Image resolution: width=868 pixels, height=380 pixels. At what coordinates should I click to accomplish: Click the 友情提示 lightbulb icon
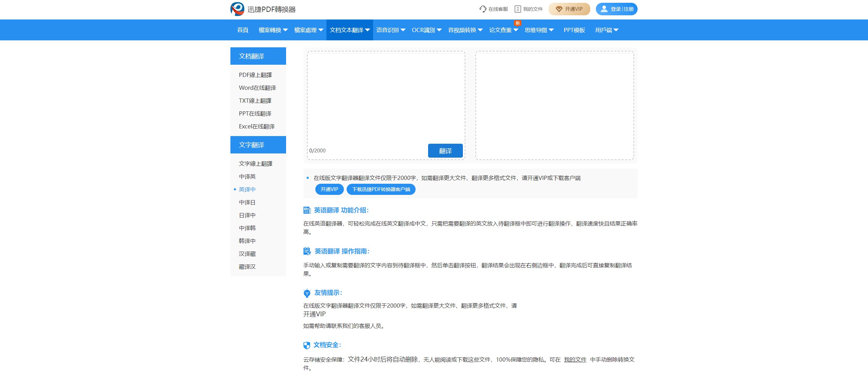click(307, 293)
